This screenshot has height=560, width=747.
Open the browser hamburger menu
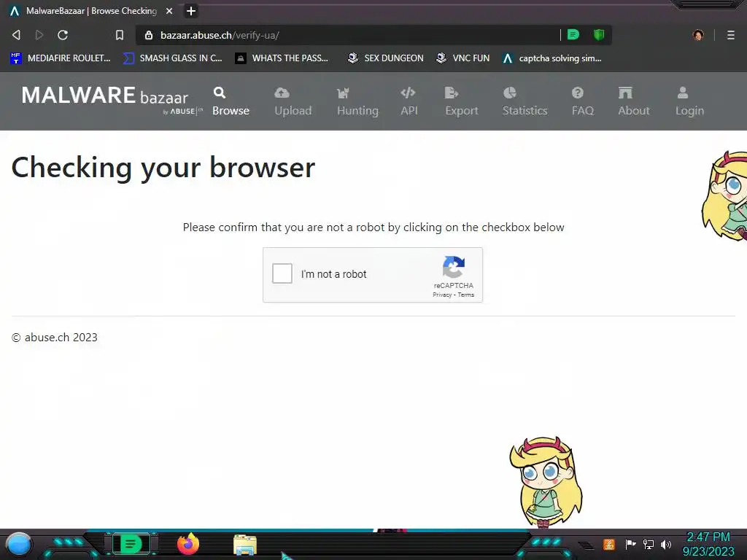731,35
